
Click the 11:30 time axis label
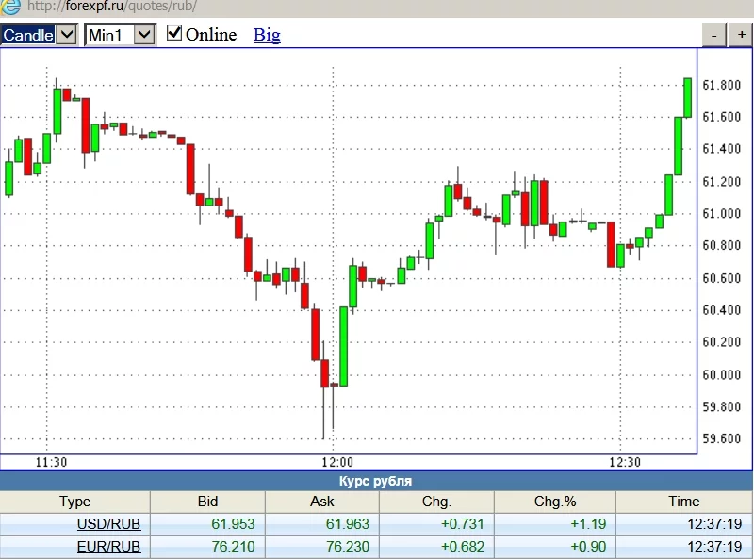point(51,462)
